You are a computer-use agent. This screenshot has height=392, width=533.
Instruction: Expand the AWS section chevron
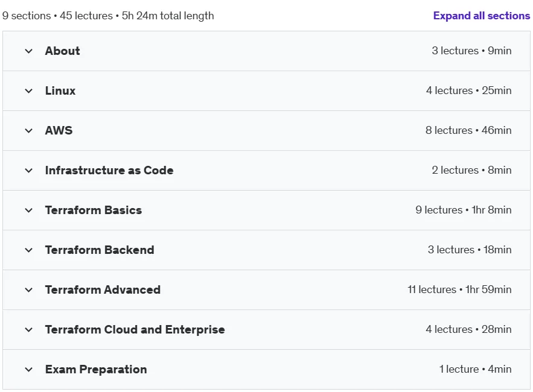point(29,131)
